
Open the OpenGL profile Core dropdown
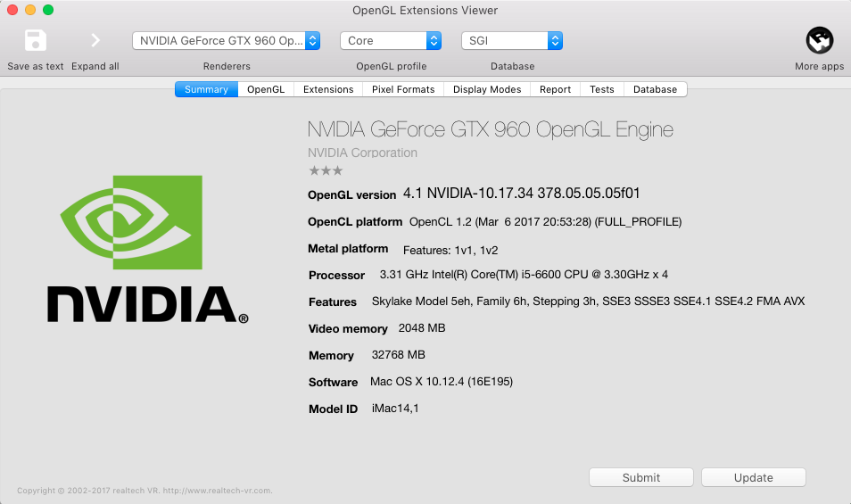click(391, 40)
